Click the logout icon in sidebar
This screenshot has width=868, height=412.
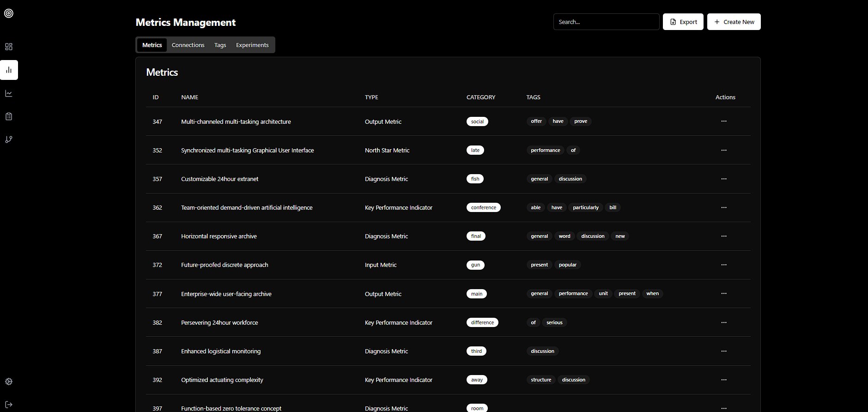(x=9, y=405)
